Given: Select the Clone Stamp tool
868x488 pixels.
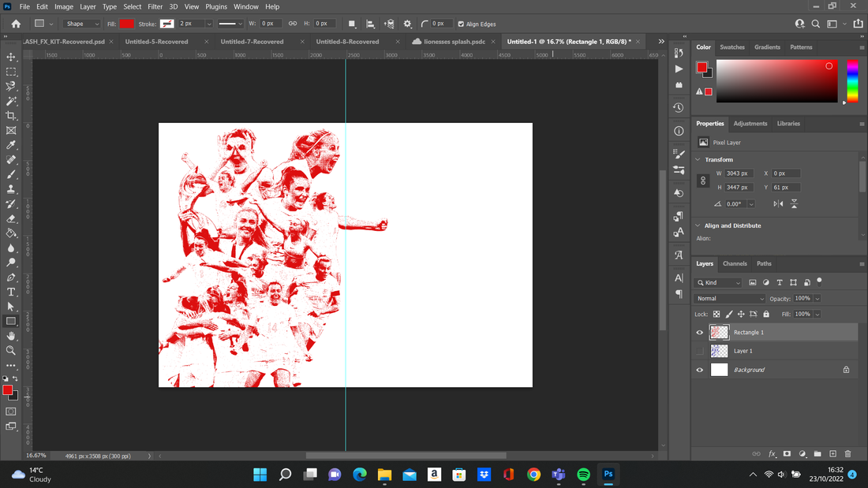Looking at the screenshot, I should click(11, 189).
